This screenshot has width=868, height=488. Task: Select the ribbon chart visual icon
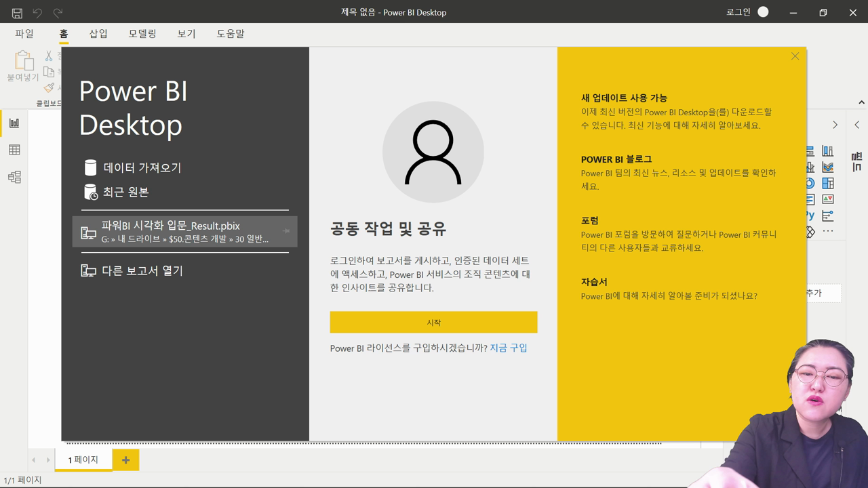coord(828,167)
